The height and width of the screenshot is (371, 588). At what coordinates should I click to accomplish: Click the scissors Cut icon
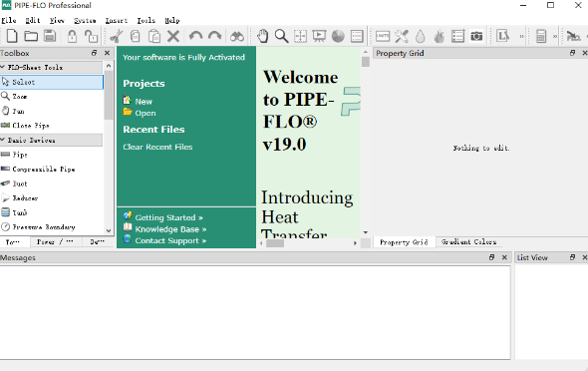tap(117, 36)
